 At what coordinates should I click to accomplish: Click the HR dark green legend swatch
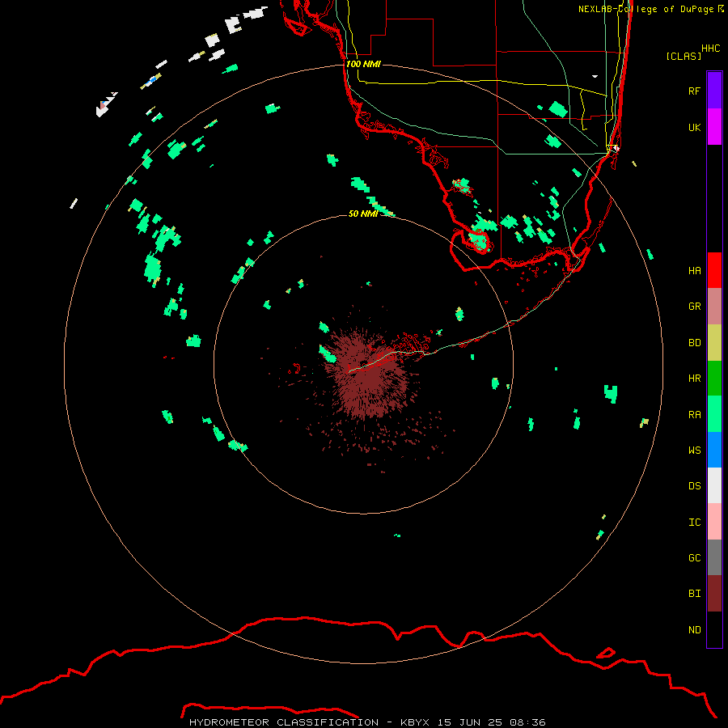(x=714, y=378)
